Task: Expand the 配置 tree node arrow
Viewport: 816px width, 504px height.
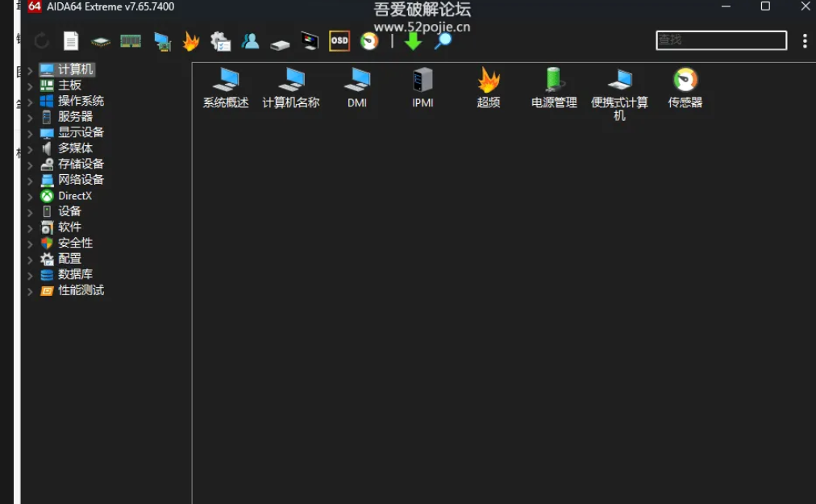Action: [x=30, y=260]
